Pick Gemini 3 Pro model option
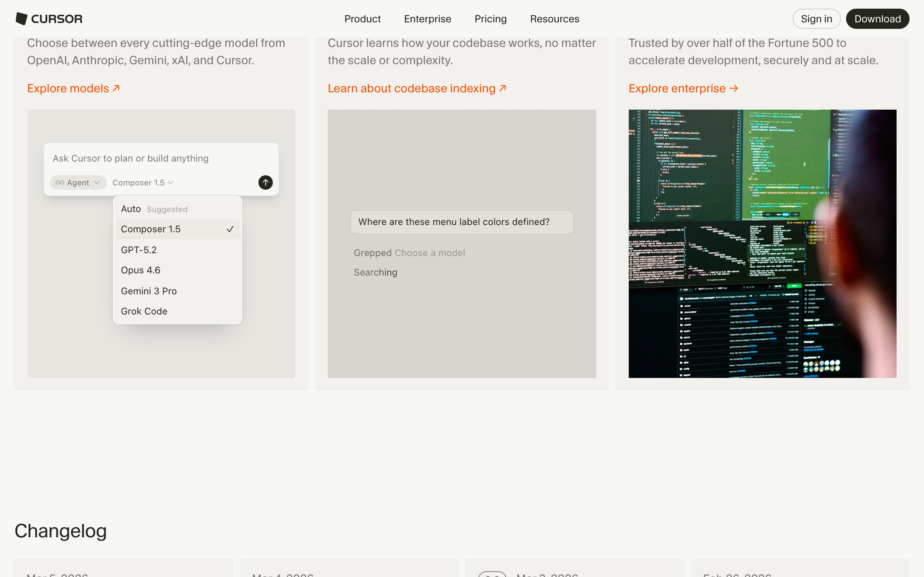924x577 pixels. coord(149,291)
